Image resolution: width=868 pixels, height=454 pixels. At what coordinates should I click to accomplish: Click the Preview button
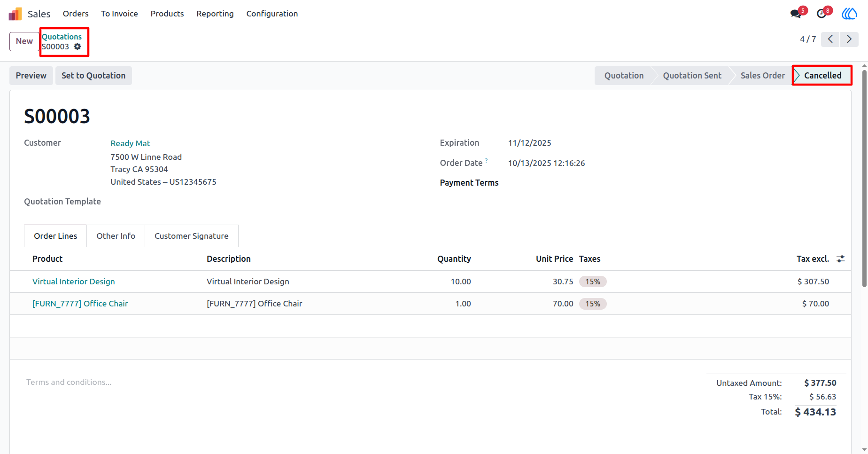coord(31,76)
